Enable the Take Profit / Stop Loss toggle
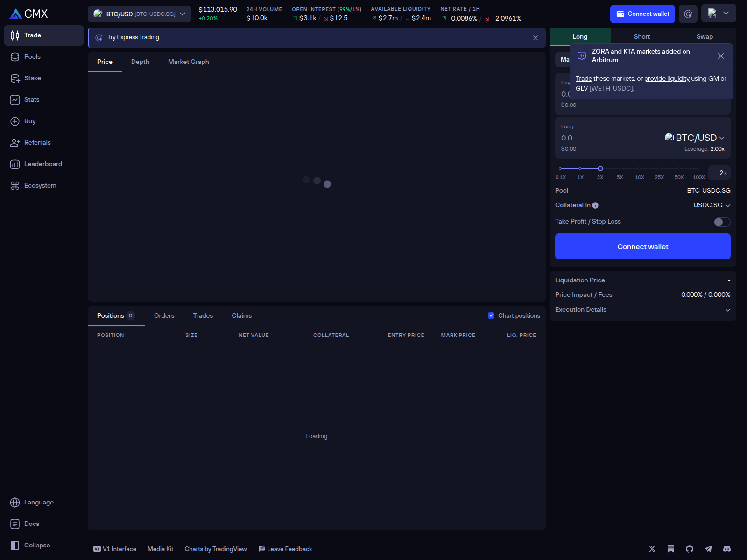 (722, 222)
